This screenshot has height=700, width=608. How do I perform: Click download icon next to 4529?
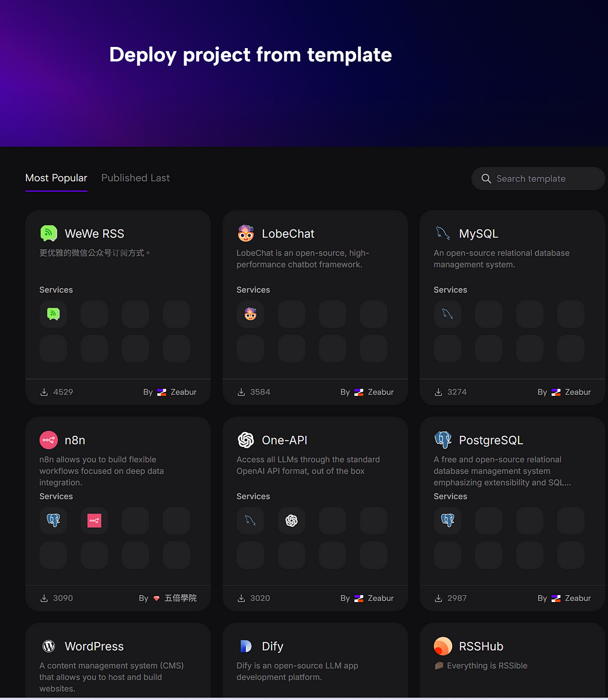[x=44, y=392]
